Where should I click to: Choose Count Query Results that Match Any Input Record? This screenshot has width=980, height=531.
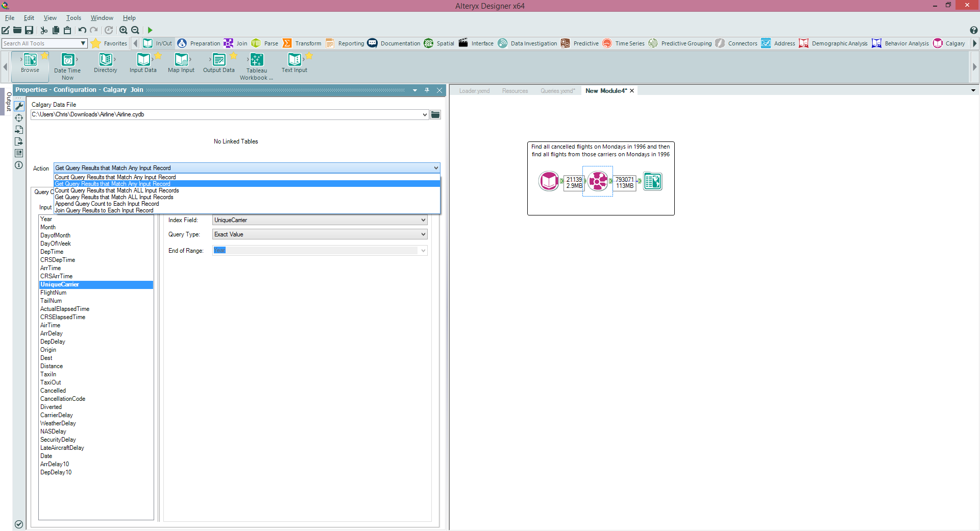click(247, 177)
